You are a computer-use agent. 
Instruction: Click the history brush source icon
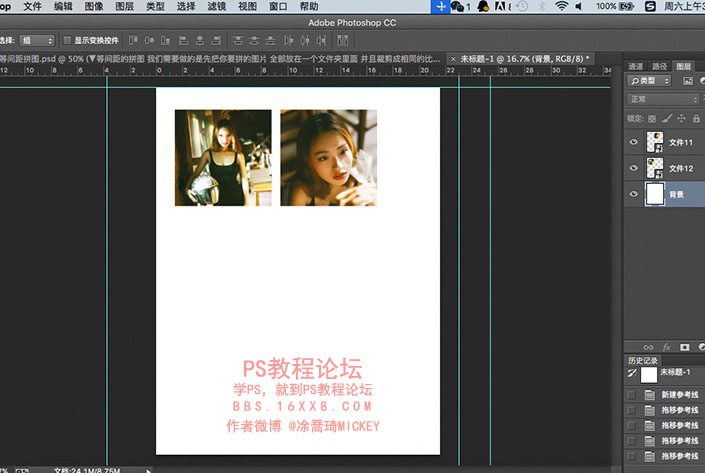pyautogui.click(x=632, y=373)
